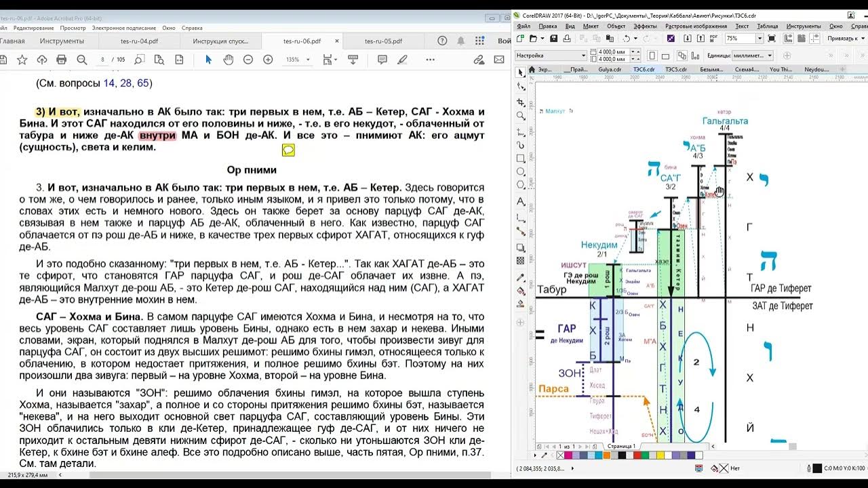Send PDF by email envelope icon
Viewport: 868px width, 488px height.
500,60
